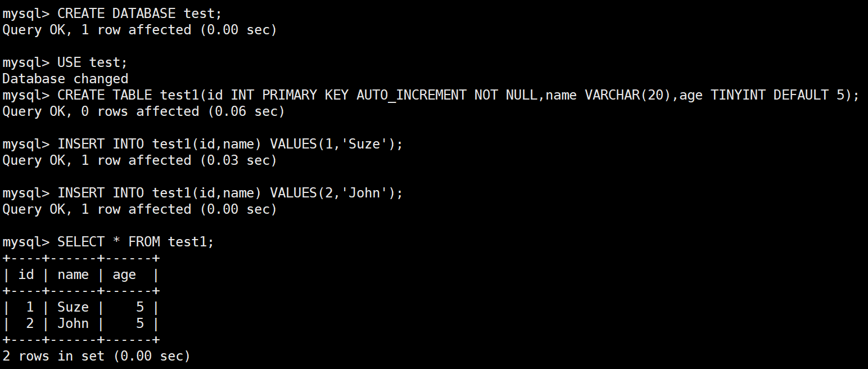Click the age column header in results
Viewport: 868px width, 369px height.
click(124, 274)
